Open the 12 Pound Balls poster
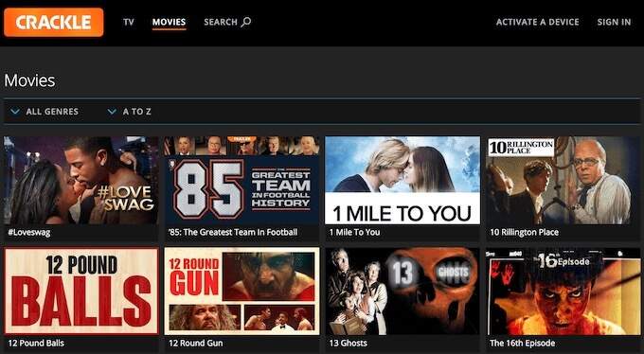The width and height of the screenshot is (644, 354). [80, 292]
